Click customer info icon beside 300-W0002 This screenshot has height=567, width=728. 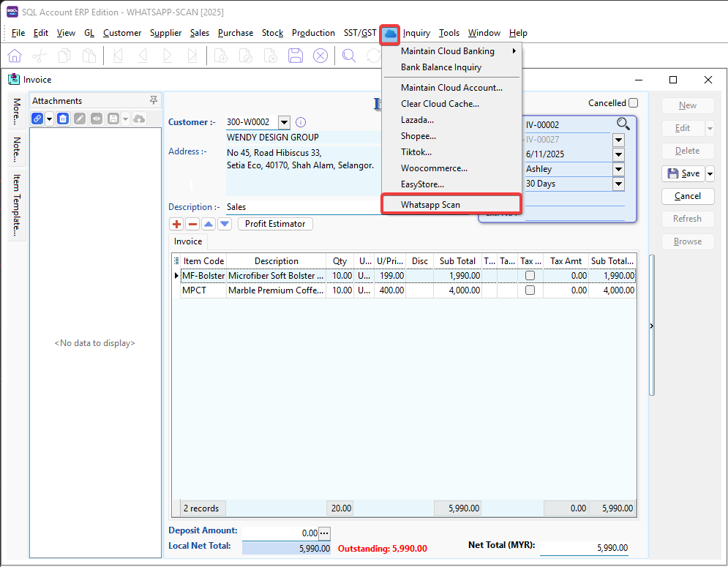pyautogui.click(x=300, y=122)
